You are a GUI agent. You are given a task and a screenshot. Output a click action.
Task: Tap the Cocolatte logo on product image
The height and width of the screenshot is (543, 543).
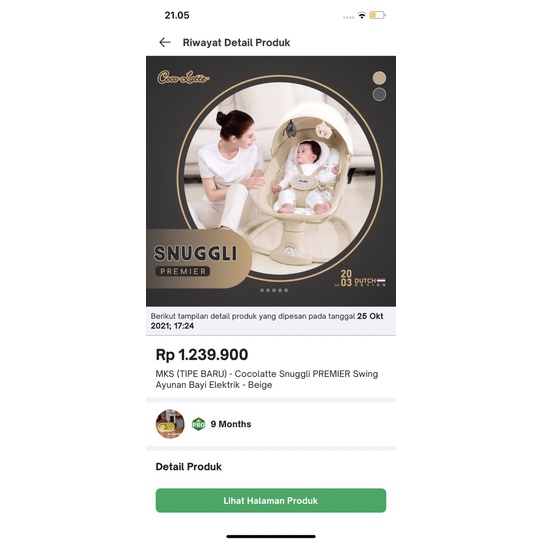183,78
